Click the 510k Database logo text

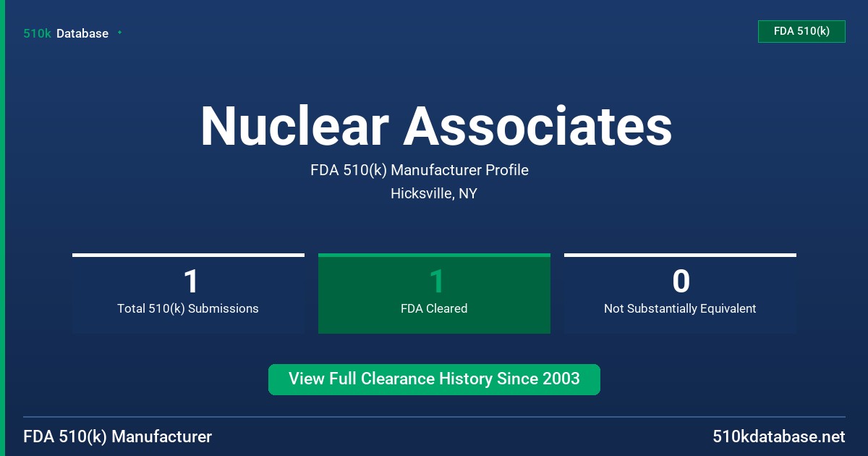[66, 33]
